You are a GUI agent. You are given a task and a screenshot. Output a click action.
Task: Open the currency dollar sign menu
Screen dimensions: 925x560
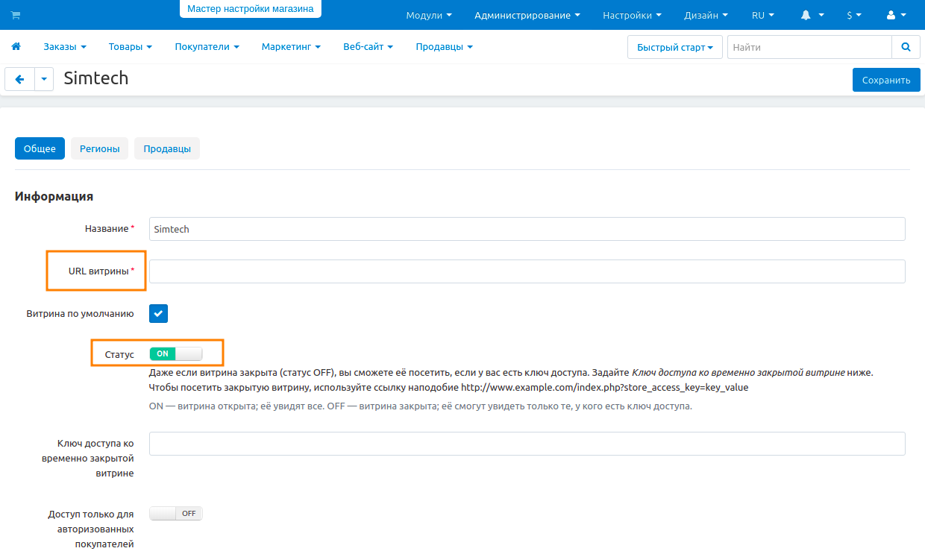pos(853,15)
